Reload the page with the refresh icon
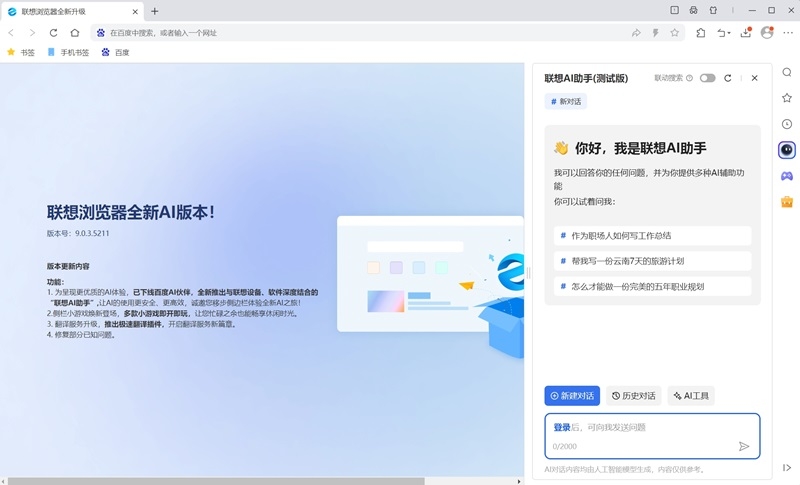 tap(54, 33)
